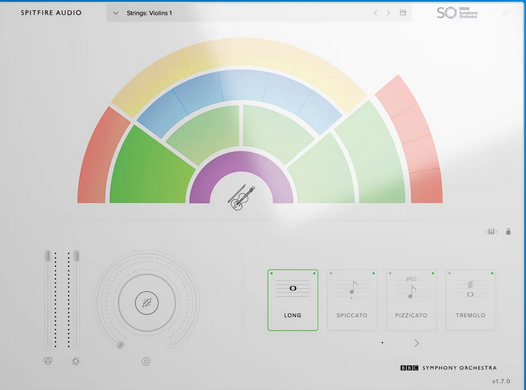526x390 pixels.
Task: Click the SO Symphony Orchestra logo
Action: [x=457, y=13]
